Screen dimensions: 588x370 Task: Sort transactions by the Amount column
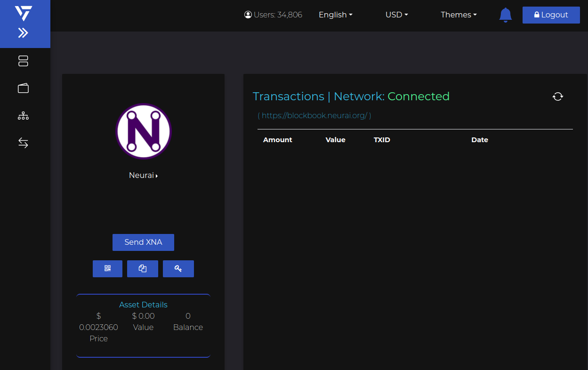coord(277,140)
